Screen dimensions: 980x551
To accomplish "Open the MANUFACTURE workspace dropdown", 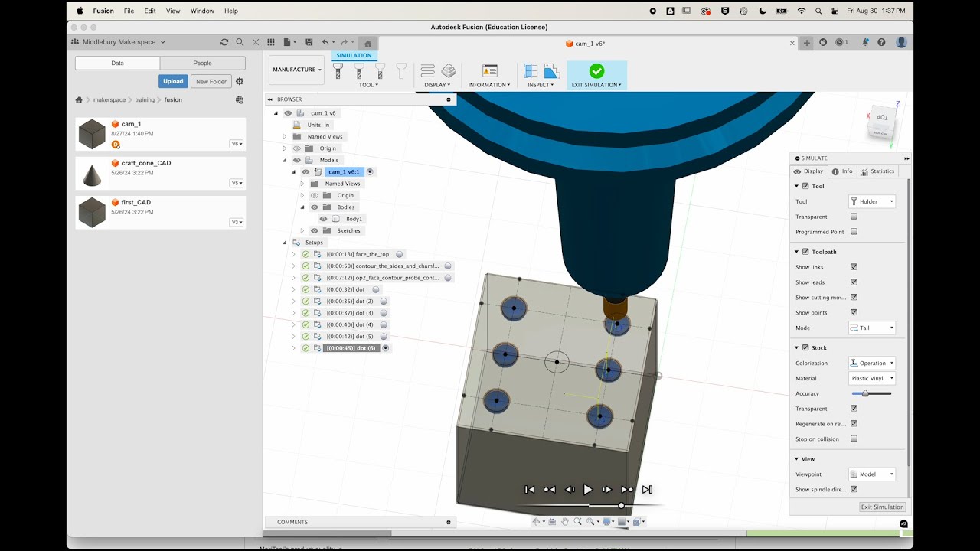I will tap(297, 70).
